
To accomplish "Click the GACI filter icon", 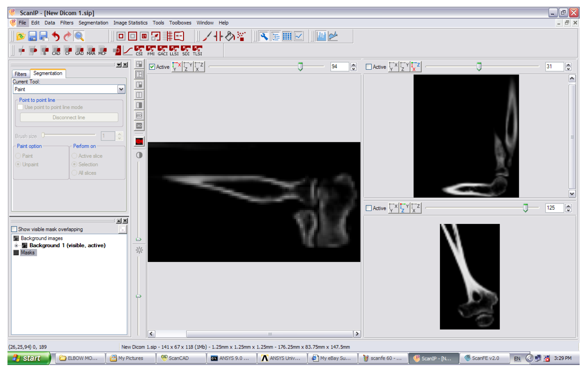I will click(162, 50).
